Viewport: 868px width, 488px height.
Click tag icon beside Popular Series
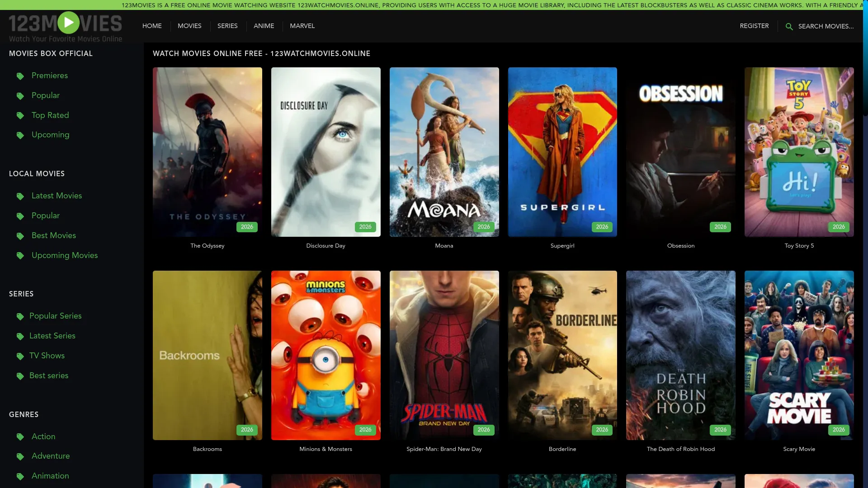[x=20, y=316]
